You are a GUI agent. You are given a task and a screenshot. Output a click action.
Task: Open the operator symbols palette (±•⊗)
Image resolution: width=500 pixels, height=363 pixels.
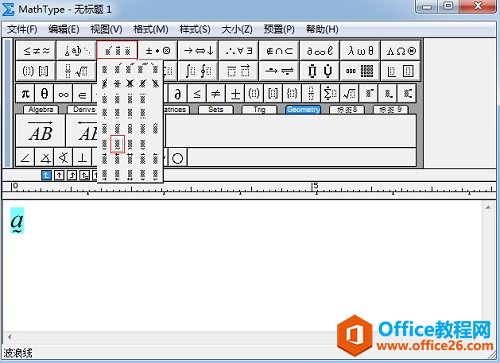pyautogui.click(x=158, y=51)
